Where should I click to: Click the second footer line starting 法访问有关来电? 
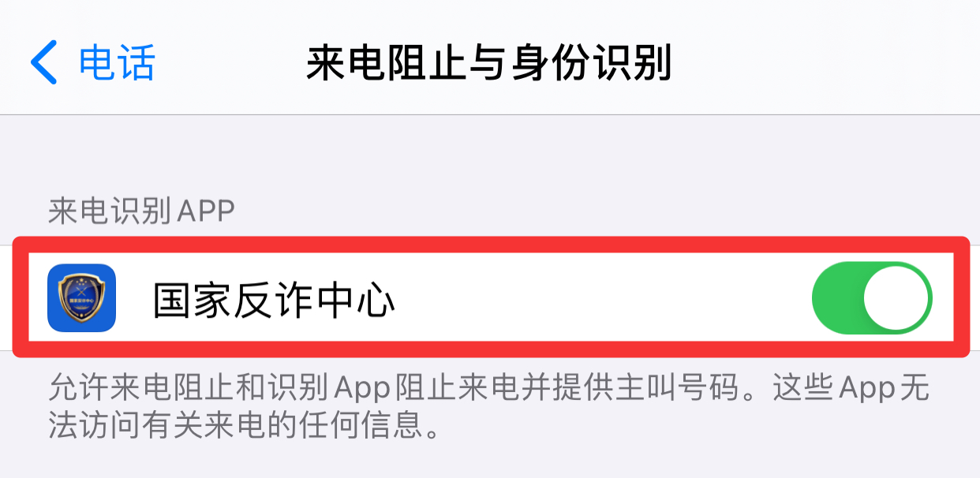(x=243, y=428)
